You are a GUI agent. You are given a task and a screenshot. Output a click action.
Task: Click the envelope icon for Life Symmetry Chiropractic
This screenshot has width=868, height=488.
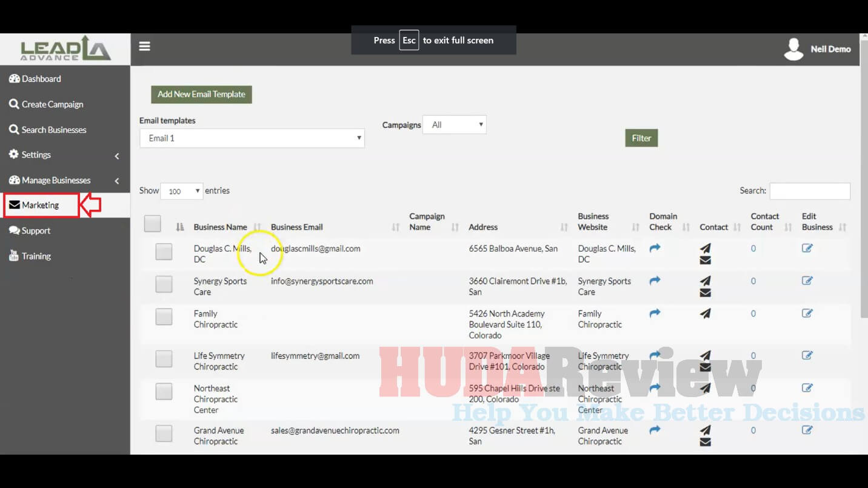pos(705,367)
